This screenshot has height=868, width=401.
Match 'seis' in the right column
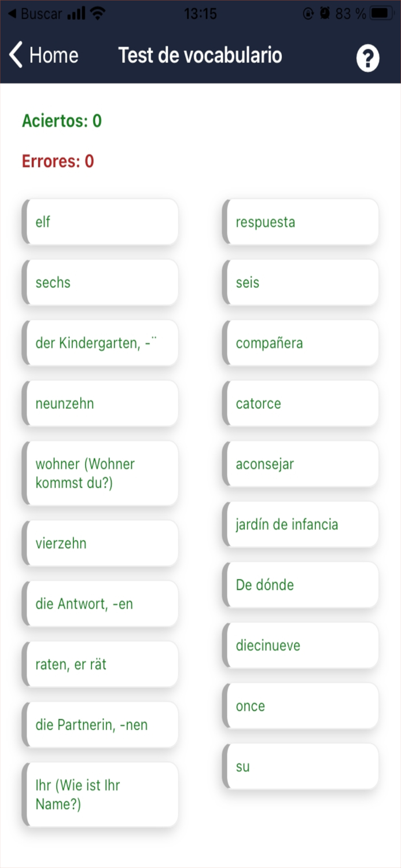[300, 282]
